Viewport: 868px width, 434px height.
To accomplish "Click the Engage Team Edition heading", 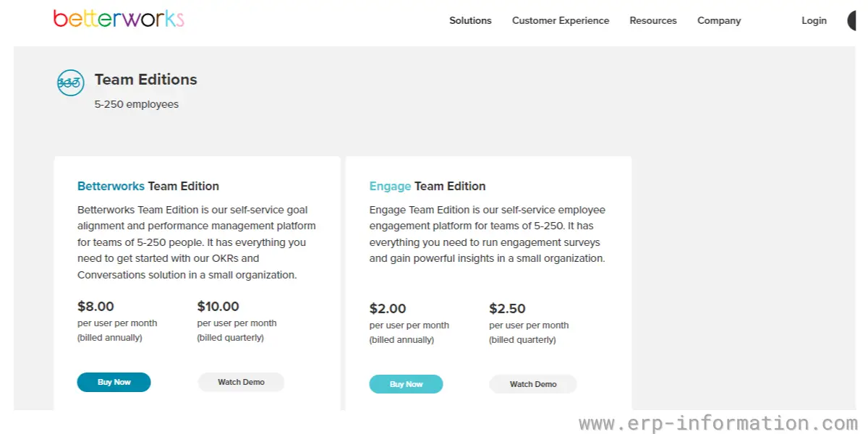I will 427,186.
